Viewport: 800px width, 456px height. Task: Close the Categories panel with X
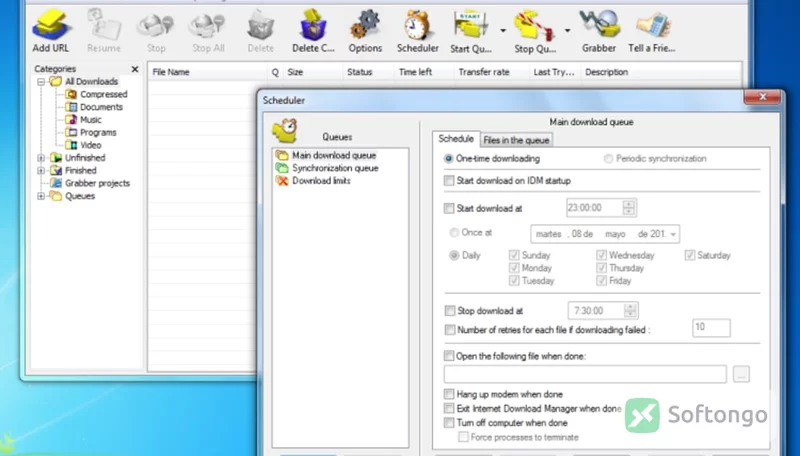[x=135, y=69]
